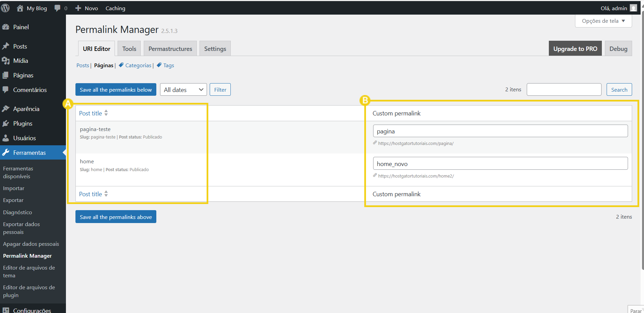Expand the Opções de tela panel
The height and width of the screenshot is (313, 644).
(603, 21)
